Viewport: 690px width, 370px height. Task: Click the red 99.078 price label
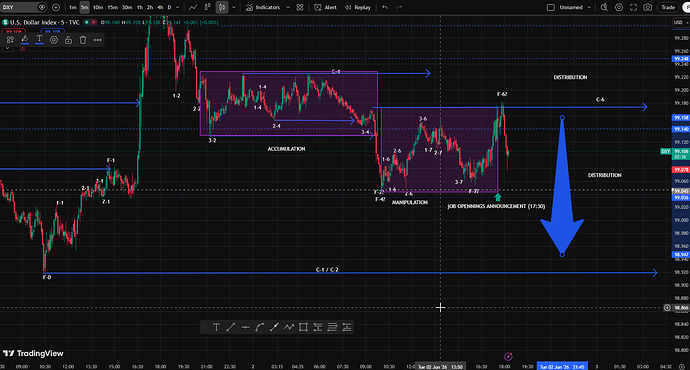(x=681, y=170)
